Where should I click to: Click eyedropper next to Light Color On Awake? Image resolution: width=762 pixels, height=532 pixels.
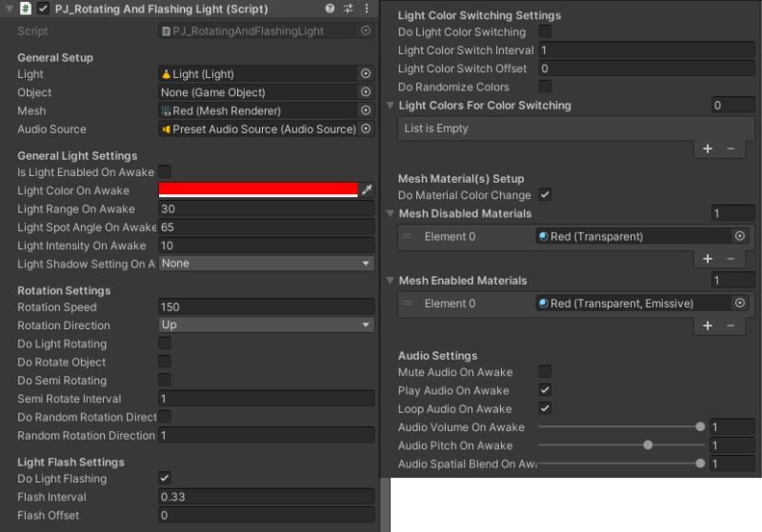pyautogui.click(x=367, y=189)
